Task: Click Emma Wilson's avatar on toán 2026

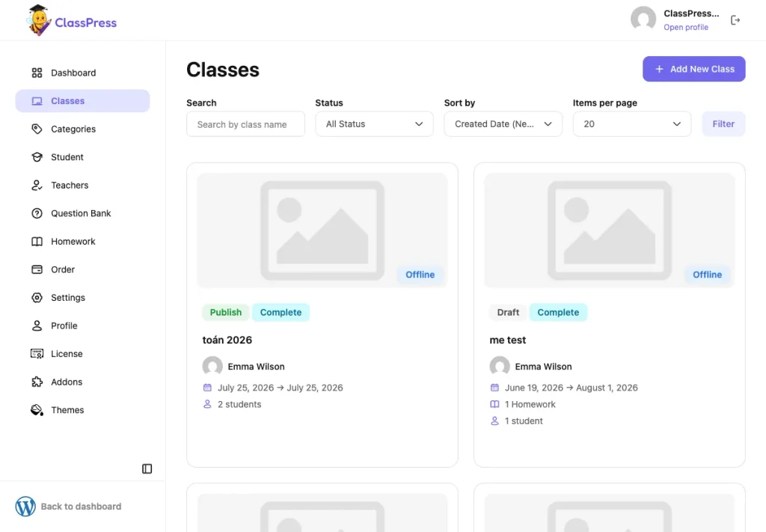Action: (x=212, y=367)
